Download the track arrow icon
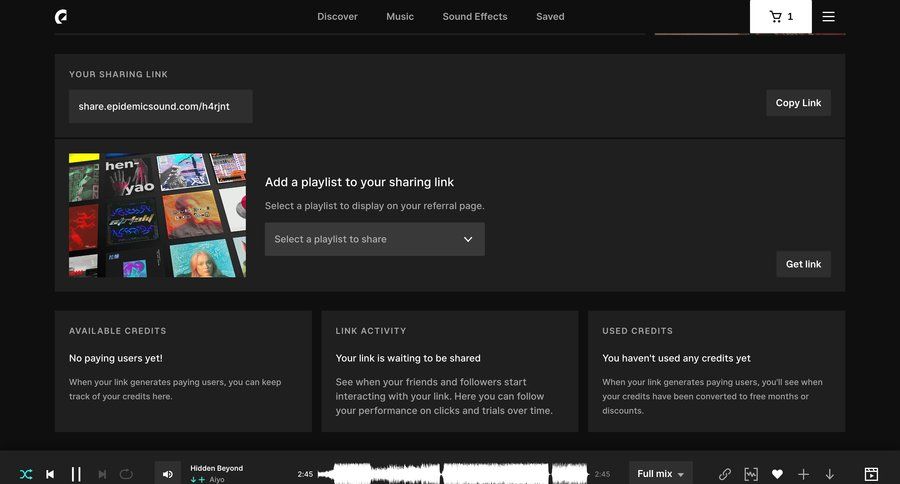This screenshot has height=484, width=900. 829,474
